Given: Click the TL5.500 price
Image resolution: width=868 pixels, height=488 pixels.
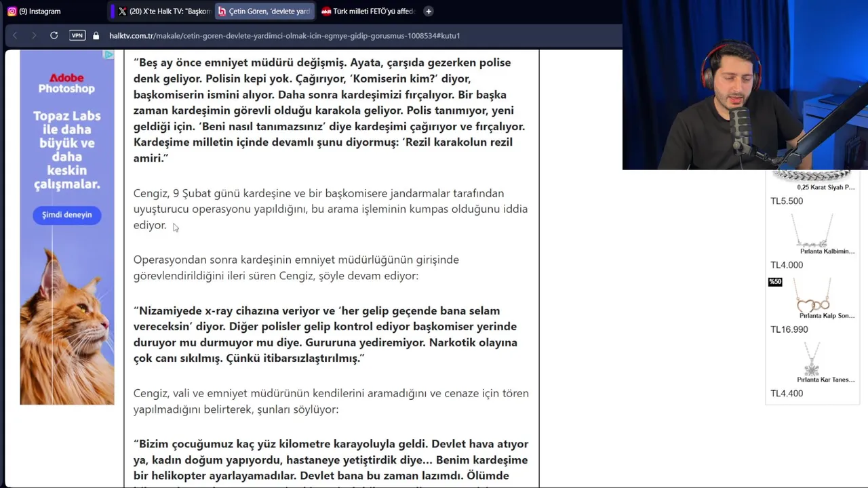Looking at the screenshot, I should [x=787, y=201].
